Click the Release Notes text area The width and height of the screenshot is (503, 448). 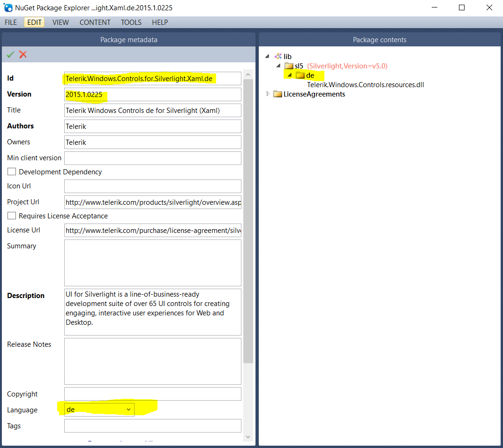coord(153,361)
